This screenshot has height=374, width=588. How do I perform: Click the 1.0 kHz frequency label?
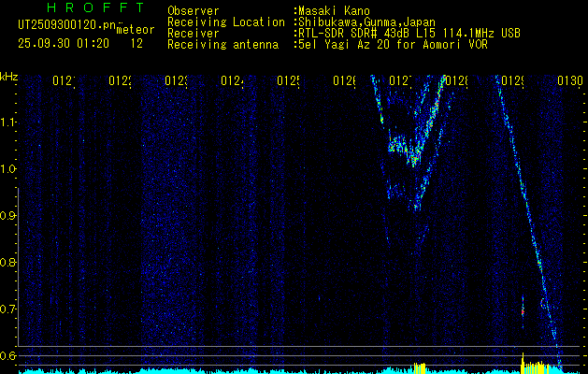[x=8, y=169]
